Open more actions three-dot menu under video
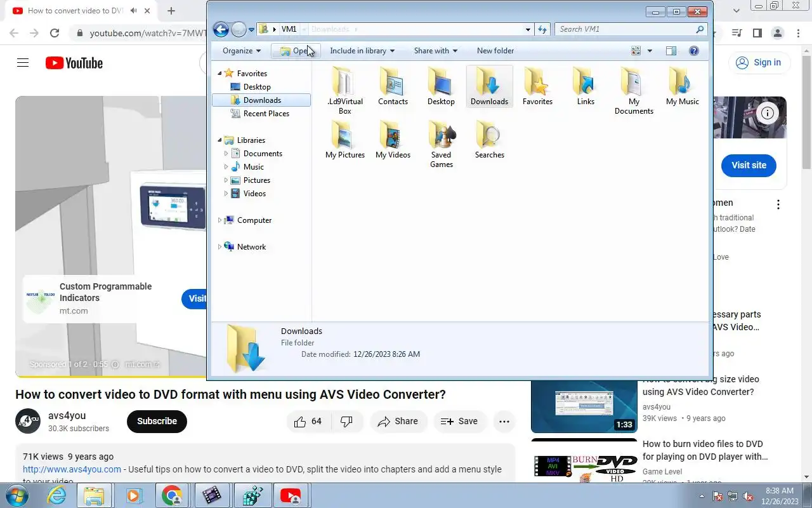The height and width of the screenshot is (508, 812). click(504, 421)
